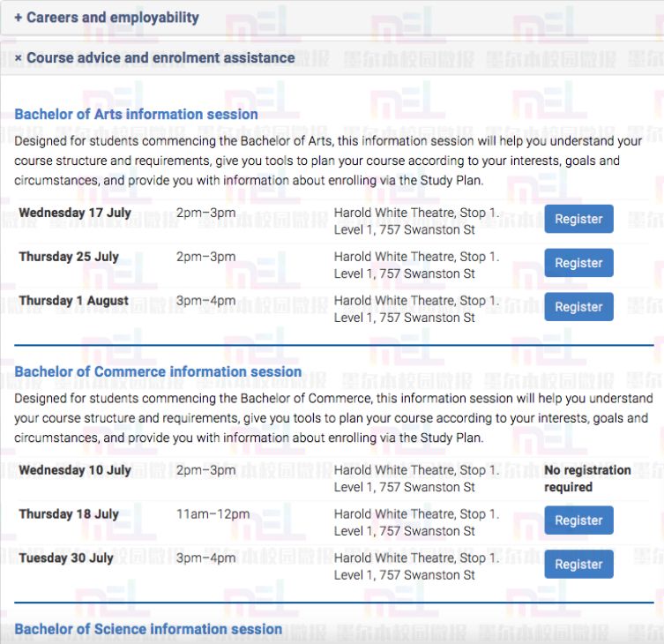Click the Bachelor of Commerce description paragraph
The width and height of the screenshot is (664, 644).
(333, 418)
